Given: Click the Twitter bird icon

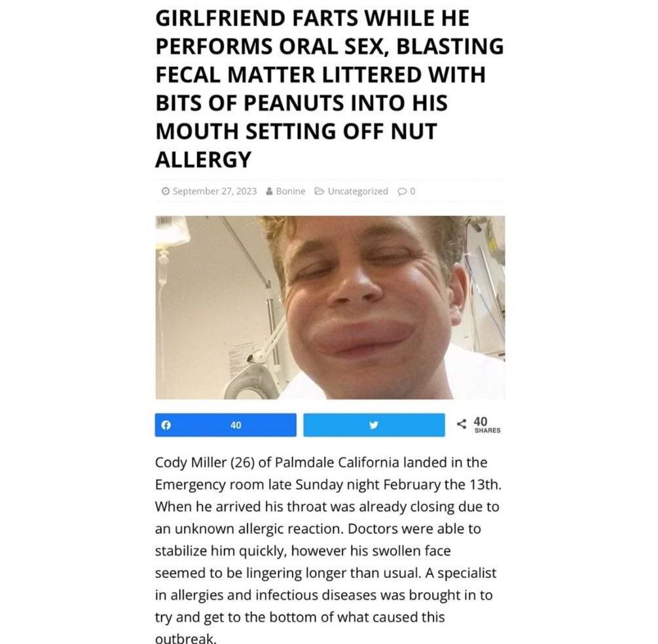Looking at the screenshot, I should (x=374, y=425).
